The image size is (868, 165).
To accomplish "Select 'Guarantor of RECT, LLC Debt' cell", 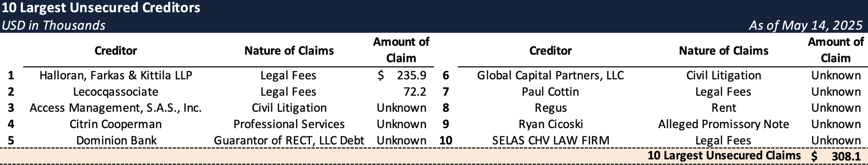I will click(289, 141).
